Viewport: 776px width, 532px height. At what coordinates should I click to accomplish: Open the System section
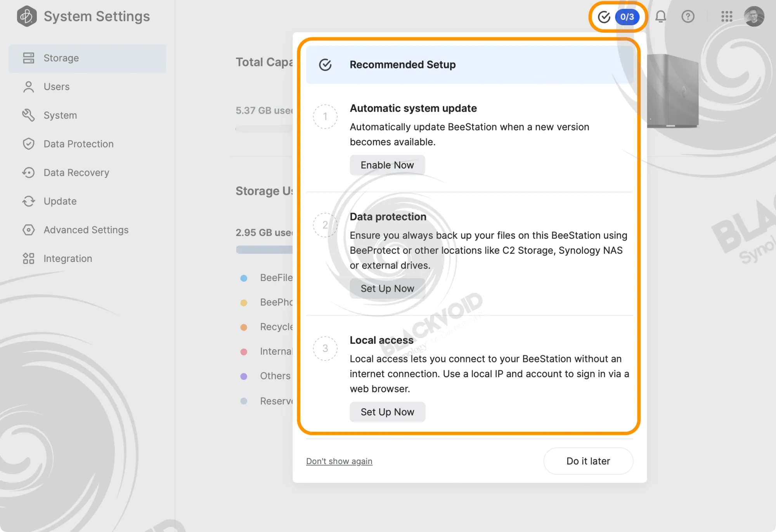pyautogui.click(x=87, y=115)
